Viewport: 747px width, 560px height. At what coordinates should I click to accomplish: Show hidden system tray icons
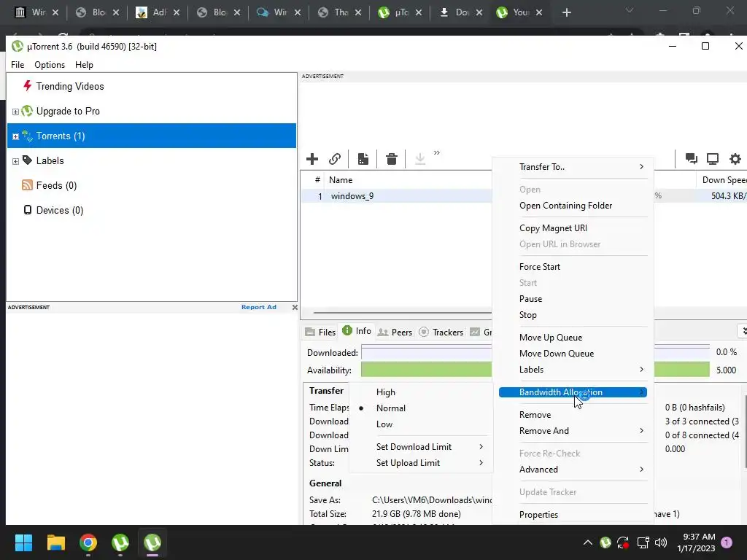(588, 542)
